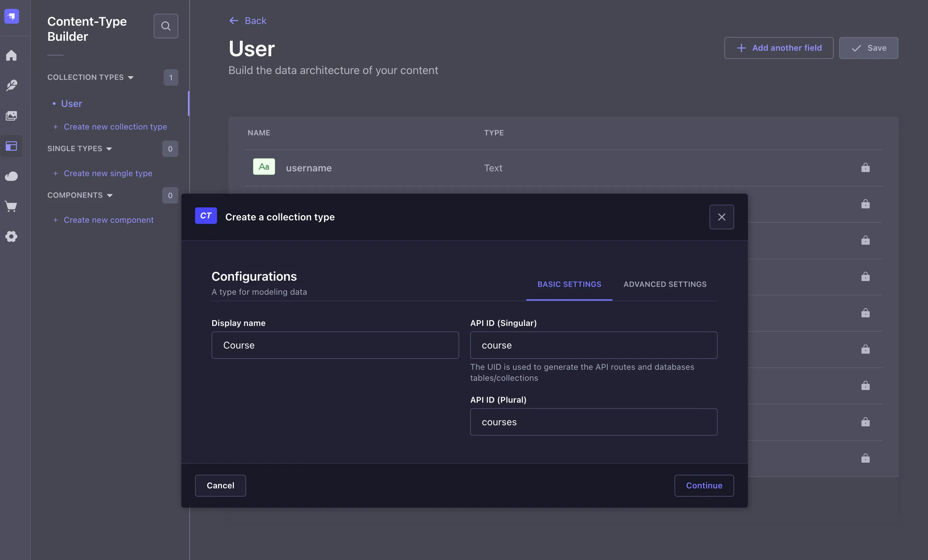928x560 pixels.
Task: Open the cloud Deploy icon
Action: [x=11, y=176]
